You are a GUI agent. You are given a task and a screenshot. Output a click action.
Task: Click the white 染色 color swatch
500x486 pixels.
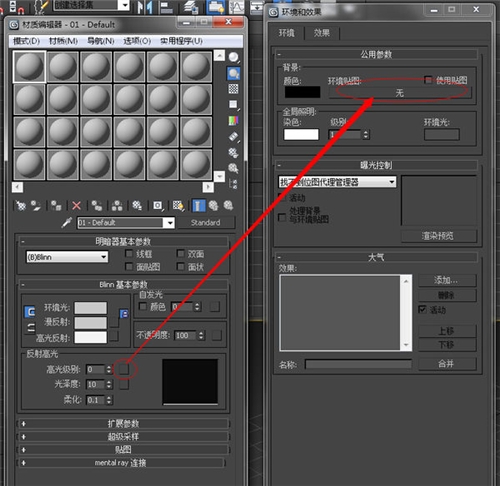(301, 134)
